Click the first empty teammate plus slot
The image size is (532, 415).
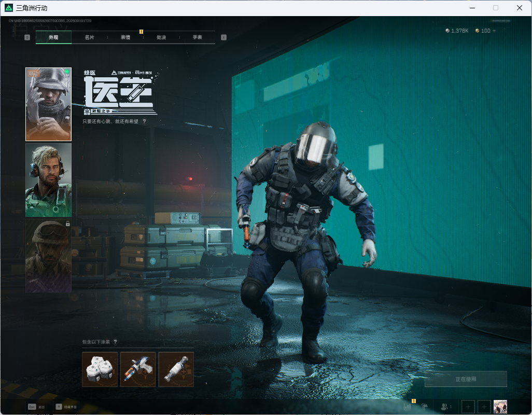pyautogui.click(x=468, y=407)
